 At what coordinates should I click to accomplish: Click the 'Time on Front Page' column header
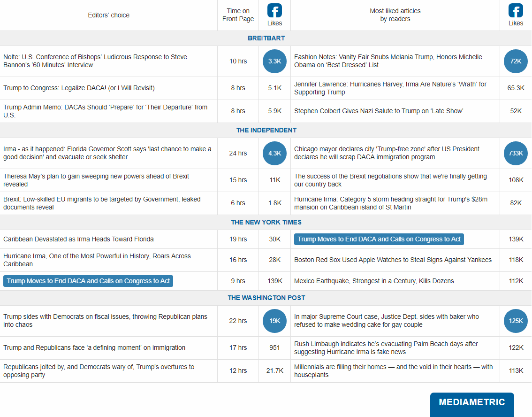pos(238,15)
